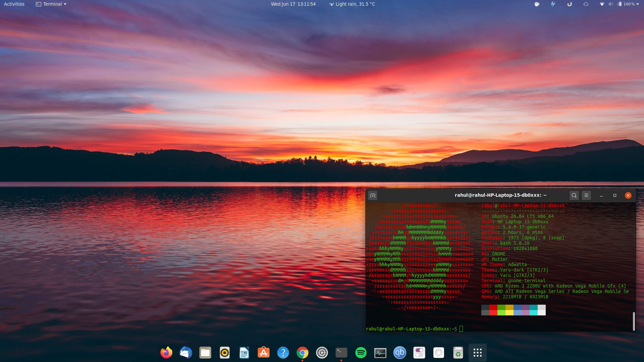Open the HP indicator menu
Viewport: 644px width, 362px height.
coord(552,4)
